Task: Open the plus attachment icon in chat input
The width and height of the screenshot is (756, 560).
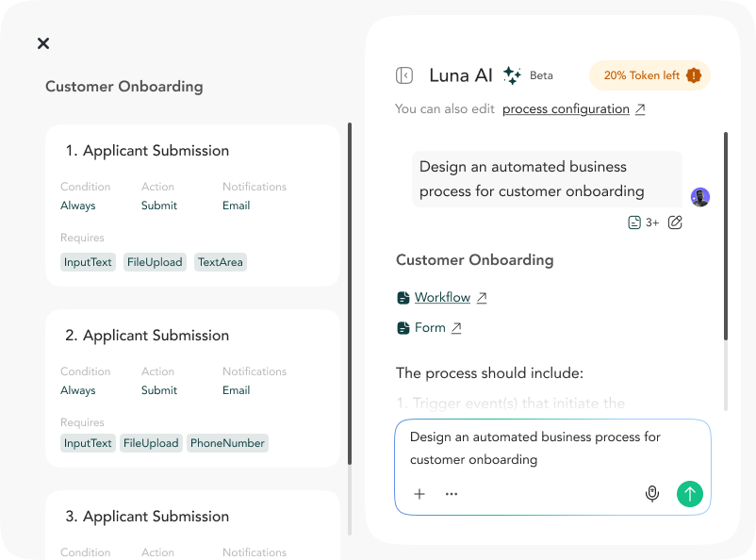Action: coord(419,493)
